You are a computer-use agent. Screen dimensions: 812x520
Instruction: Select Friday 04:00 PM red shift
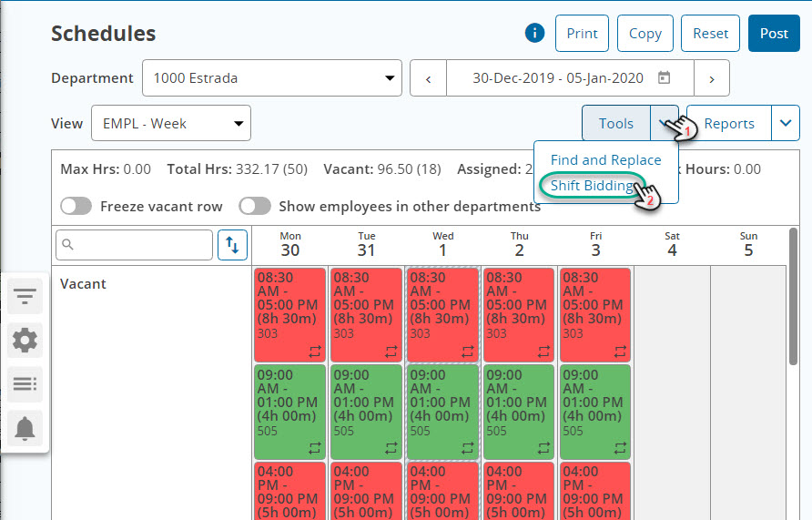coord(595,491)
